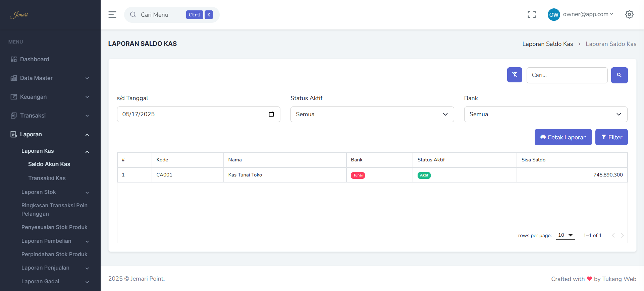Open settings with the gear icon

click(x=629, y=14)
